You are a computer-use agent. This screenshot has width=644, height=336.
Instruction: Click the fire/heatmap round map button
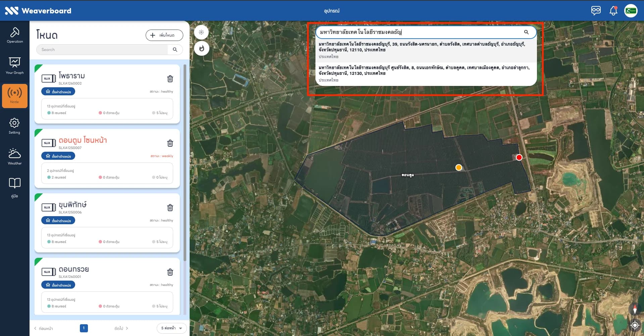pyautogui.click(x=201, y=48)
